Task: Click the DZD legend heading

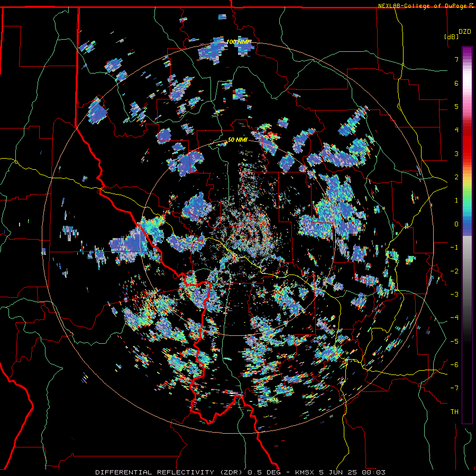Action: point(465,32)
